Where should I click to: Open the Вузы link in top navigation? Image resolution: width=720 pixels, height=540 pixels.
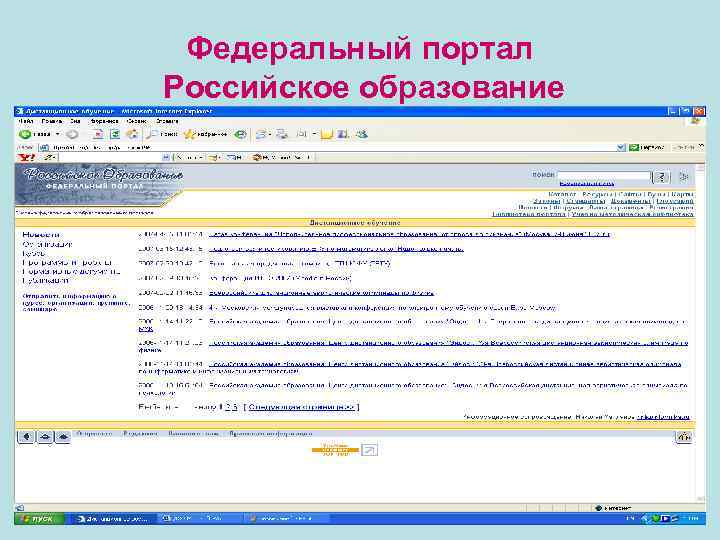[656, 195]
